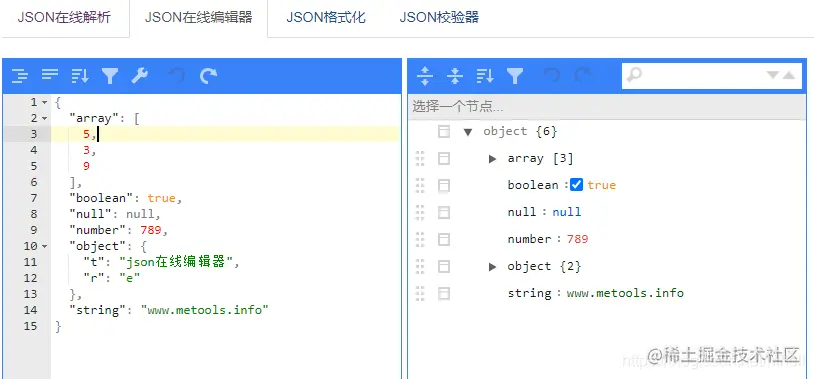Open context menu button for object {2} row
814x379 pixels.
click(444, 266)
